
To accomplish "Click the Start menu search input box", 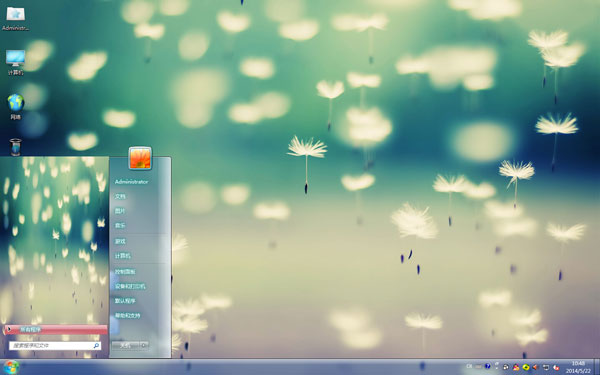I will click(55, 346).
